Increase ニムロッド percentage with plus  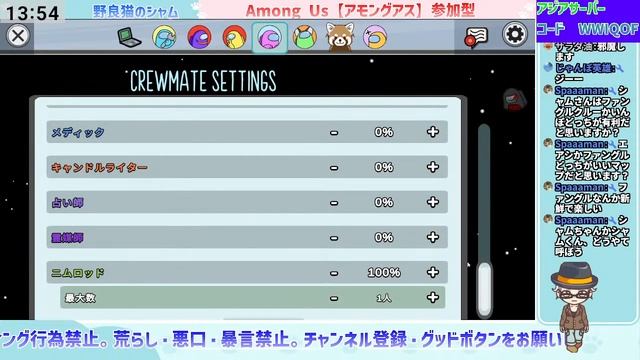click(x=433, y=272)
